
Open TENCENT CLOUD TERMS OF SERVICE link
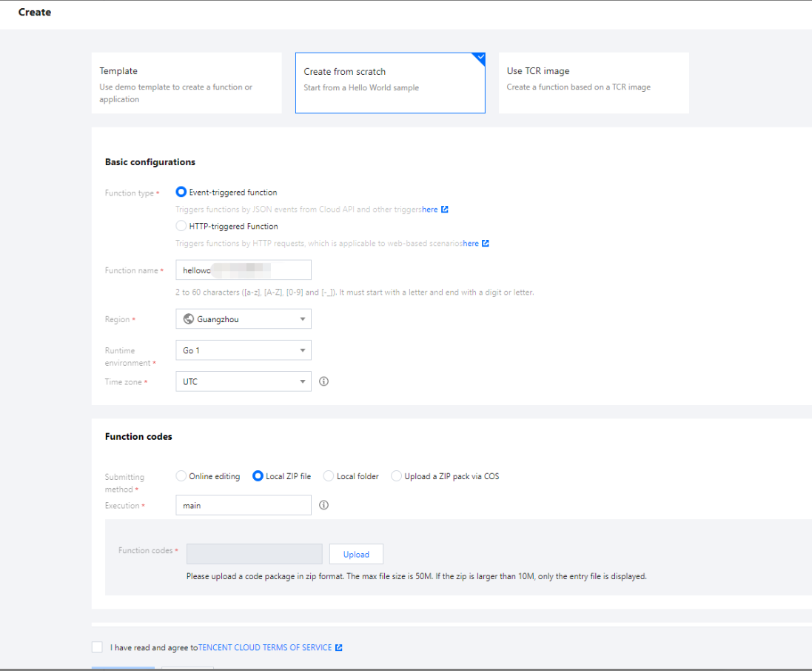(x=265, y=648)
